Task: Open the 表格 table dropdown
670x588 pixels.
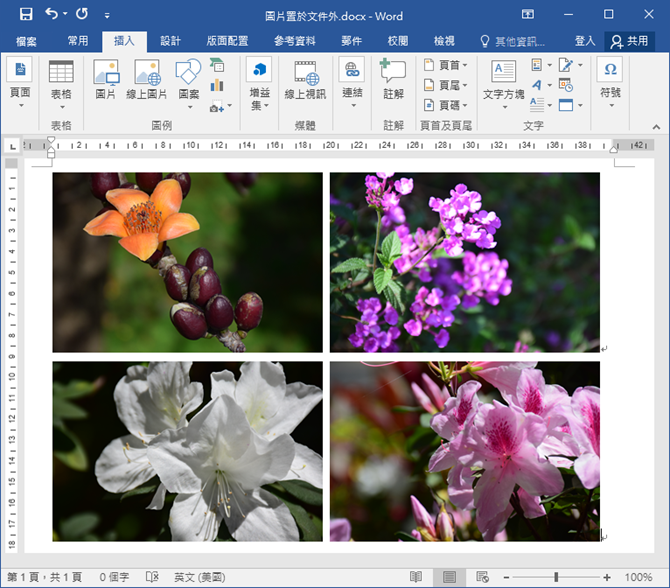Action: pyautogui.click(x=62, y=107)
